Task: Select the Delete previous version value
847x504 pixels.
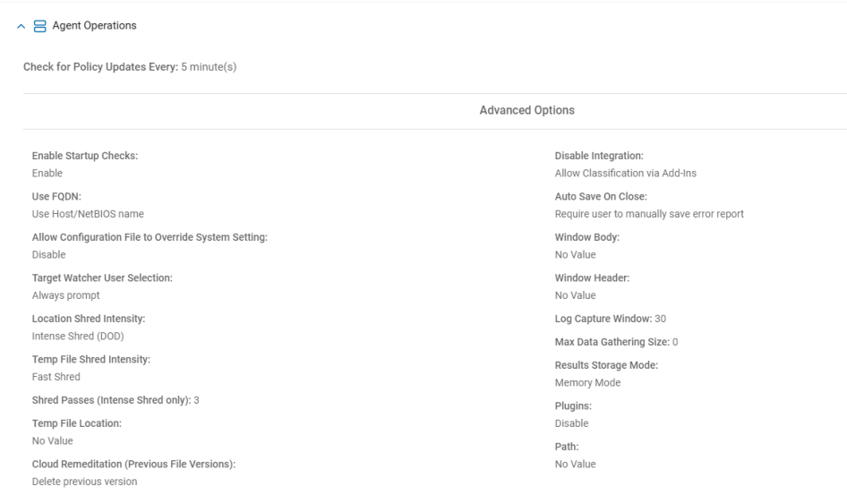Action: (x=85, y=482)
